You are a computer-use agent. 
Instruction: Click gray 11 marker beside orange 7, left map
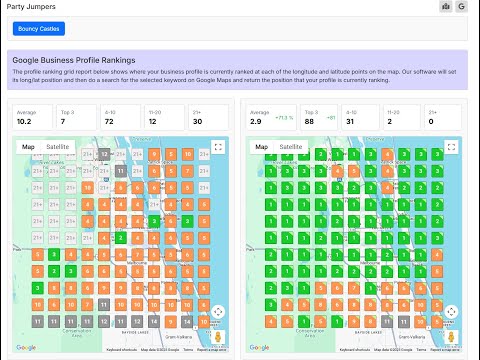coord(104,305)
